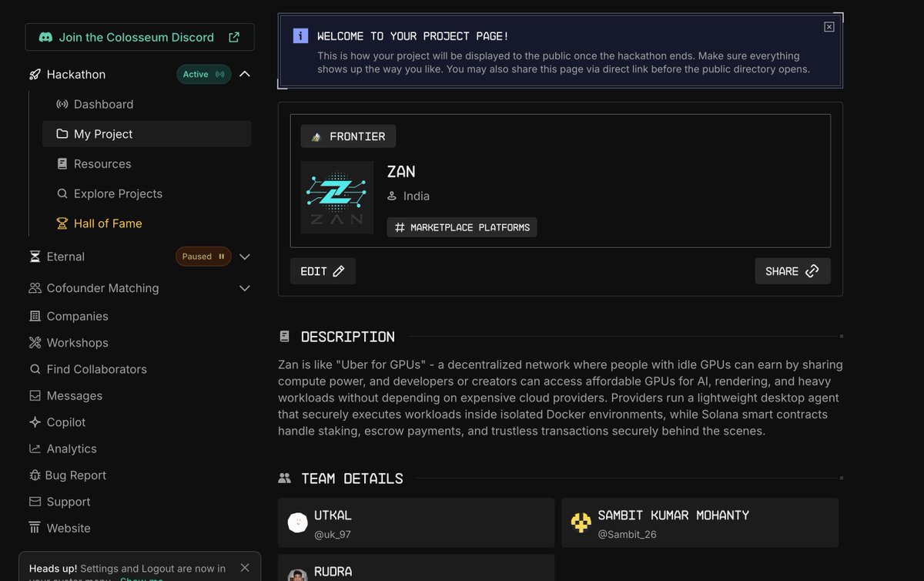Click the Eternal hourglass icon

pos(35,257)
